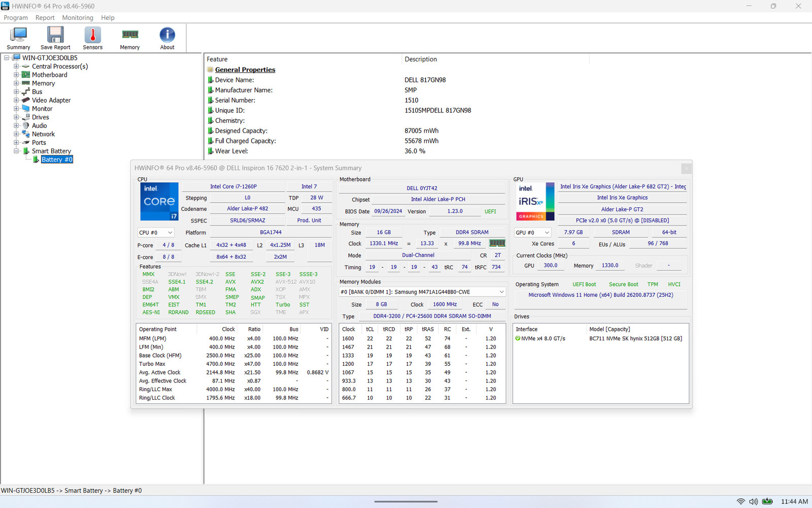Click the Intel Alder Lake-P PCH chipset field
This screenshot has height=508, width=812.
tap(438, 199)
